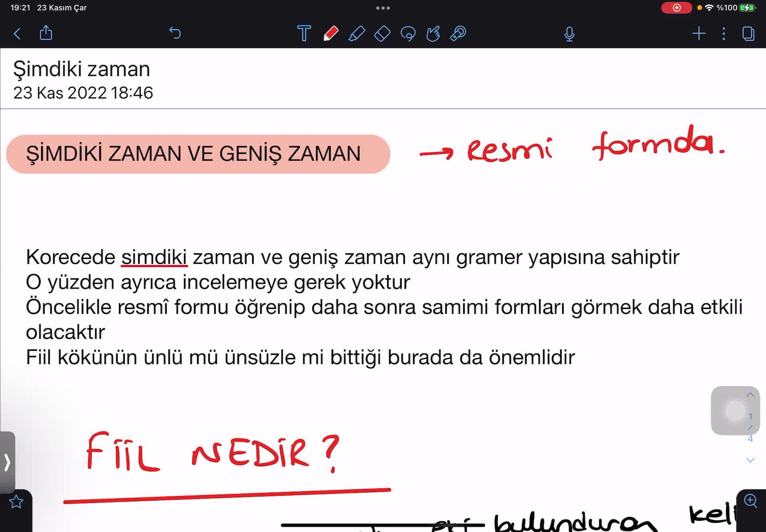This screenshot has width=766, height=532.
Task: Open the three-dot more options menu
Action: [724, 33]
